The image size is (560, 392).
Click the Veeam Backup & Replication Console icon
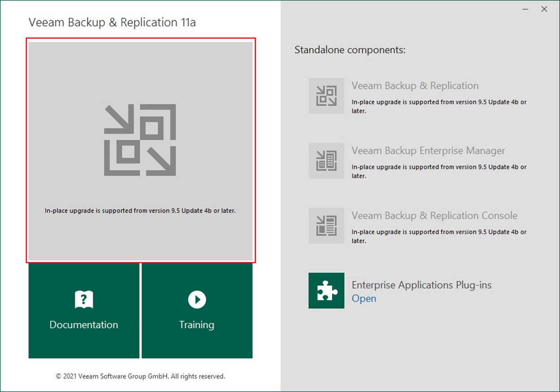326,226
